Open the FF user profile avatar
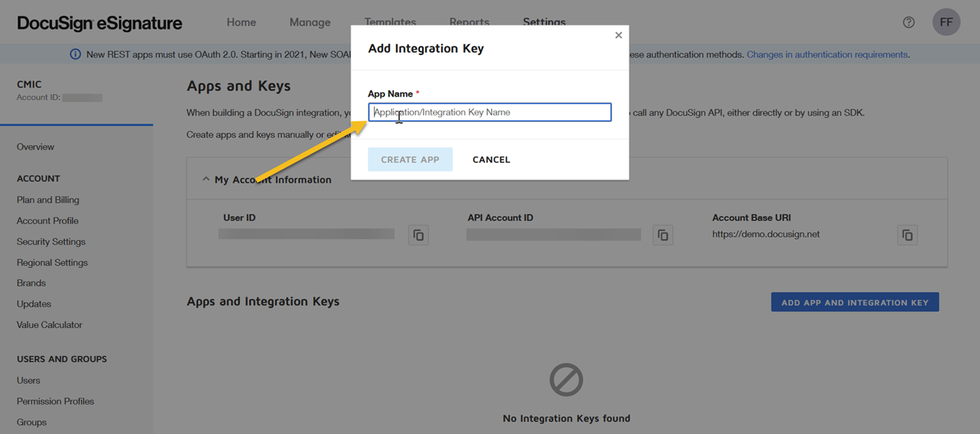Viewport: 980px width, 434px height. coord(946,22)
